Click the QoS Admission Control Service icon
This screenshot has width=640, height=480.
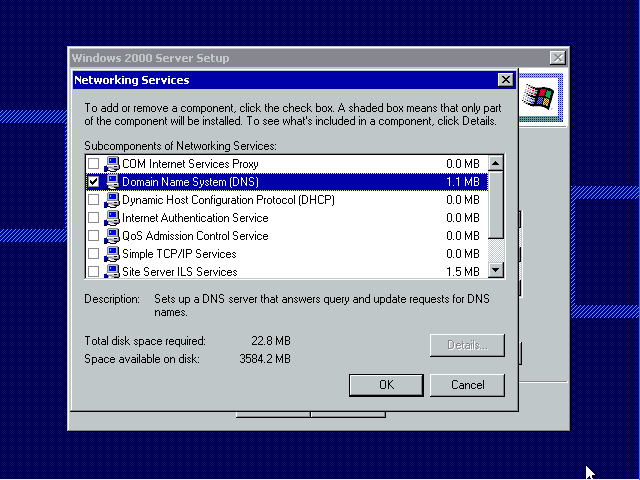tap(111, 236)
